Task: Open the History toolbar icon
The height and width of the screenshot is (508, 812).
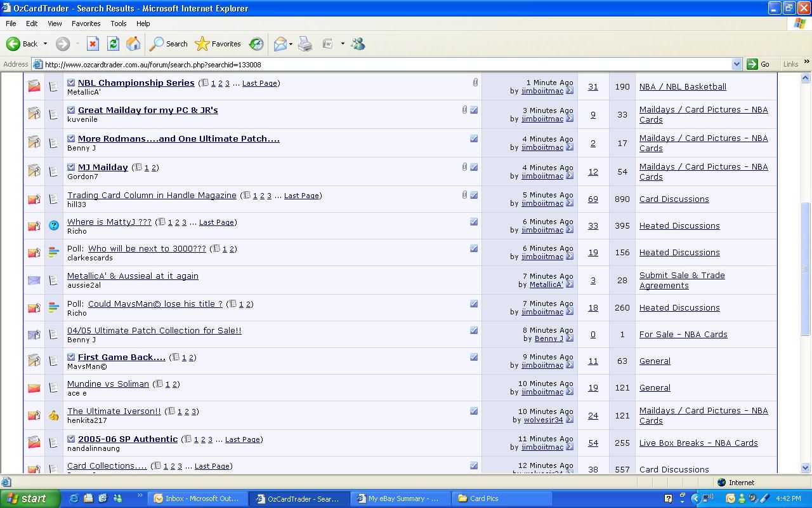Action: [256, 44]
